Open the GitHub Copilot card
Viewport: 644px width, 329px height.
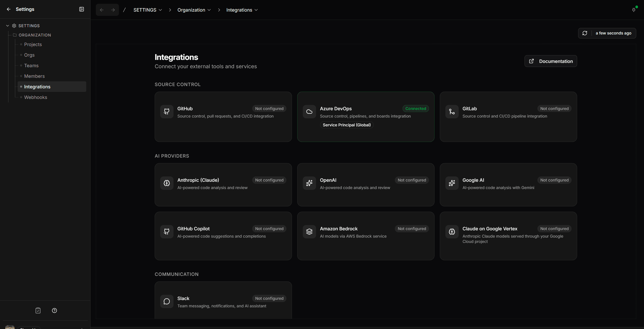tap(223, 236)
